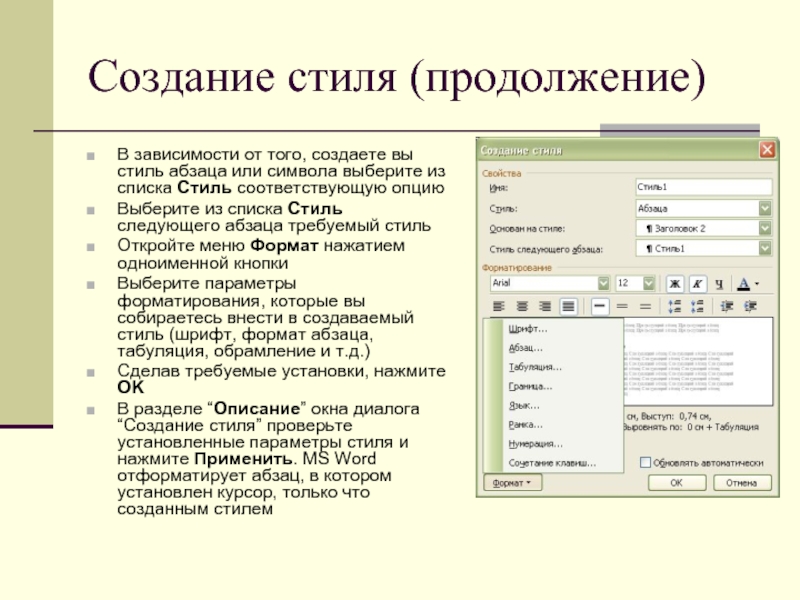Toggle italic (К) formatting
The image size is (800, 600).
[697, 284]
